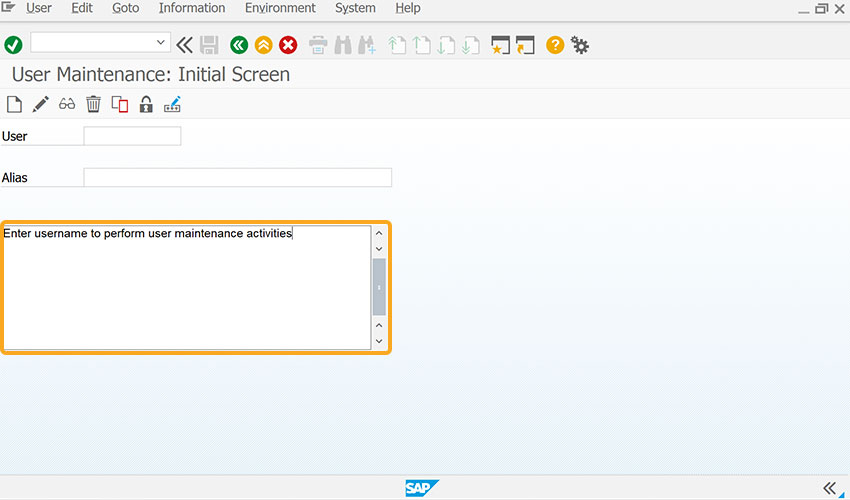Expand the status bar double chevron
Viewport: 850px width, 500px height.
tap(829, 488)
